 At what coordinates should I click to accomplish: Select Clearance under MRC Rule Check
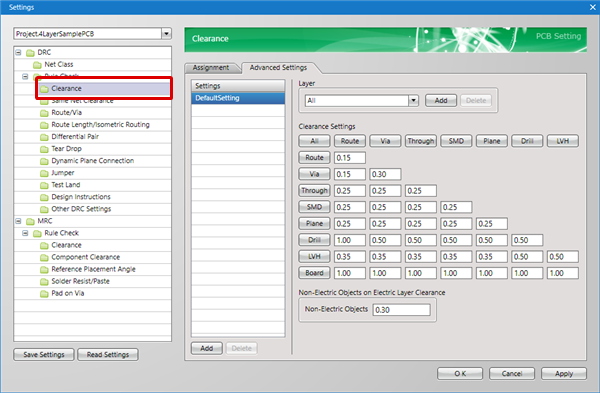67,245
